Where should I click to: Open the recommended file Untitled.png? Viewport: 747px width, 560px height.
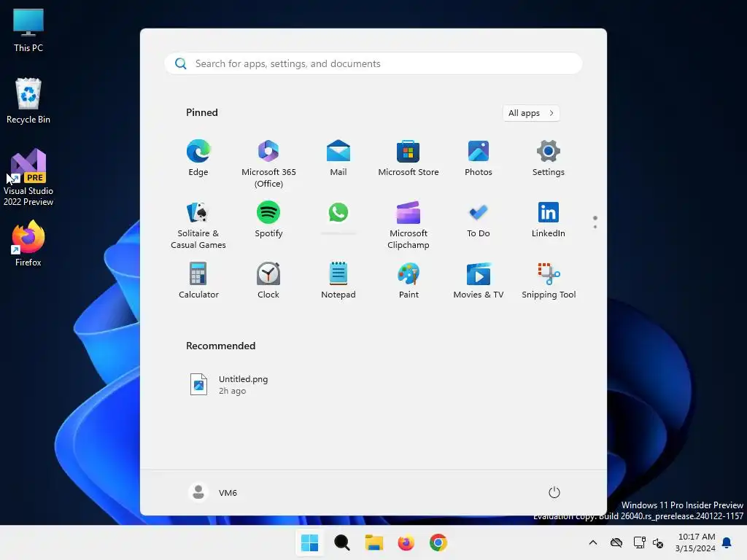pyautogui.click(x=230, y=385)
